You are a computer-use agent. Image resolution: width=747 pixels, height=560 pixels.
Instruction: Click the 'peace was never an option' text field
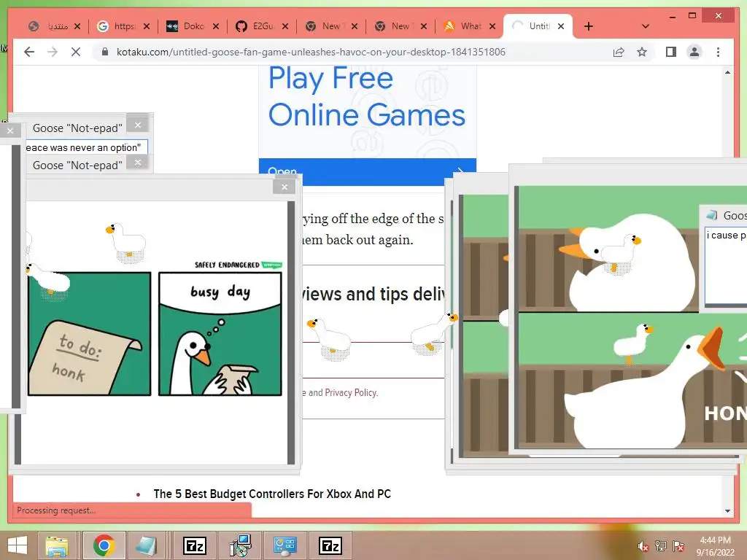pos(87,147)
